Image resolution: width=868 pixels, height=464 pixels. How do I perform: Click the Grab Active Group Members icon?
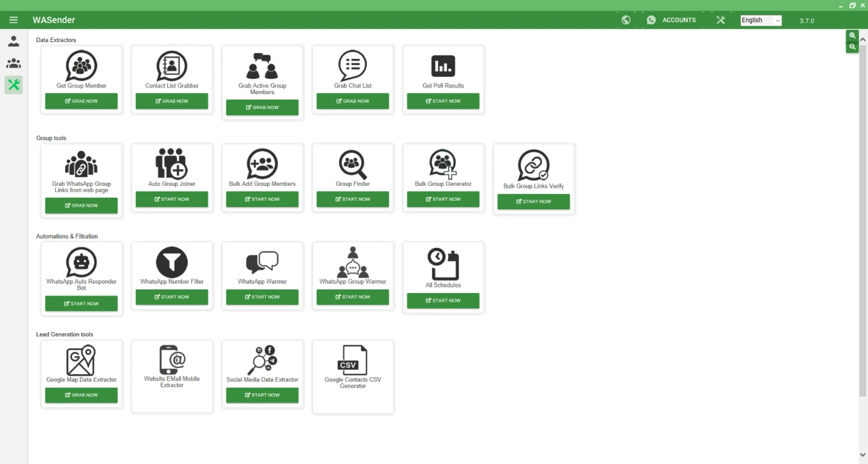pos(262,66)
